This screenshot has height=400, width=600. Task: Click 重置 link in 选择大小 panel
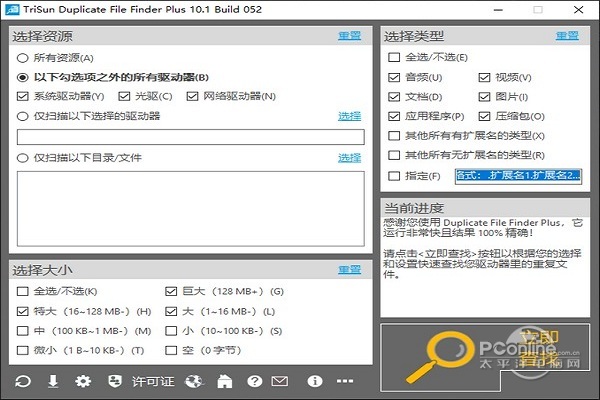pyautogui.click(x=349, y=270)
